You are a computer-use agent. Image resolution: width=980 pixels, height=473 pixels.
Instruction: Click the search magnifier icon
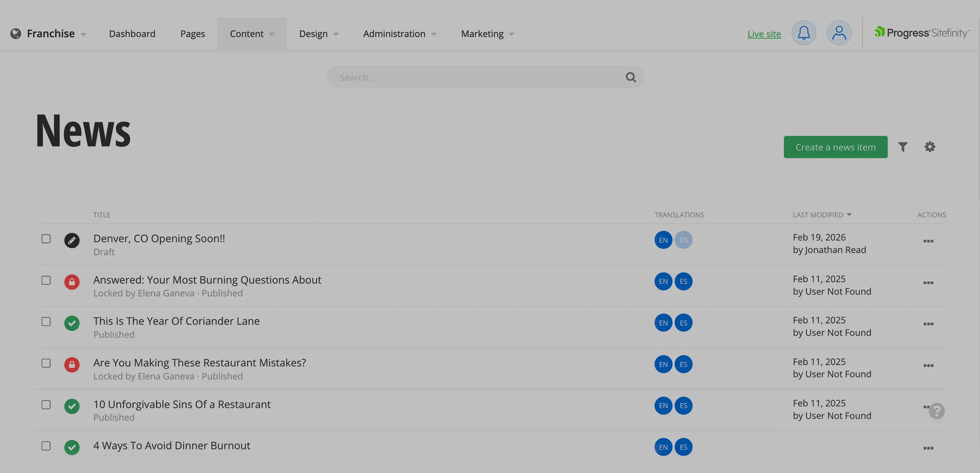tap(631, 77)
